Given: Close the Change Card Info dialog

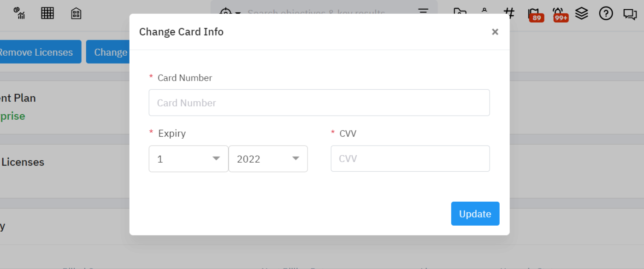Looking at the screenshot, I should point(495,32).
